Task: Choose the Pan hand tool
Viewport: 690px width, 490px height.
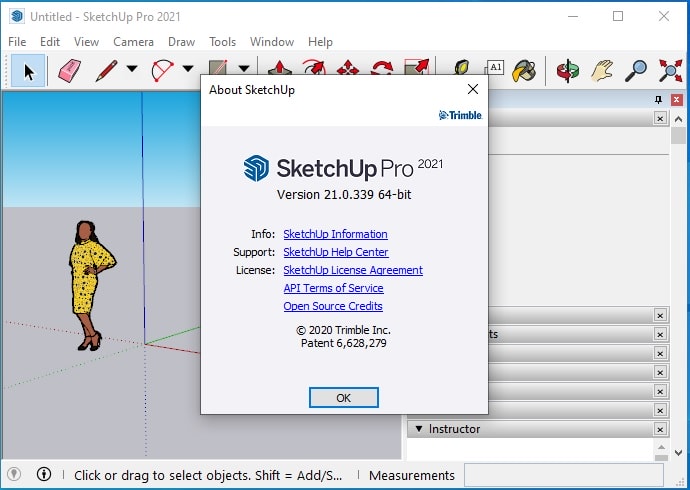Action: click(x=602, y=71)
